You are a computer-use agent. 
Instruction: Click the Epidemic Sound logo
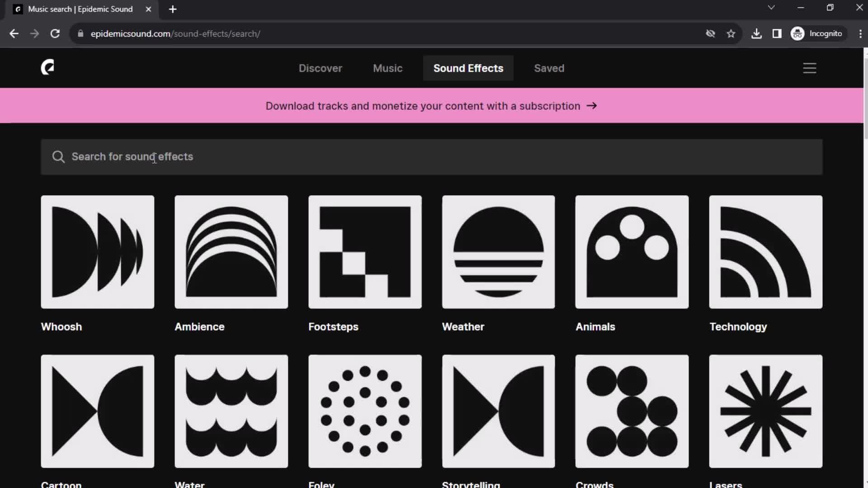[x=47, y=67]
